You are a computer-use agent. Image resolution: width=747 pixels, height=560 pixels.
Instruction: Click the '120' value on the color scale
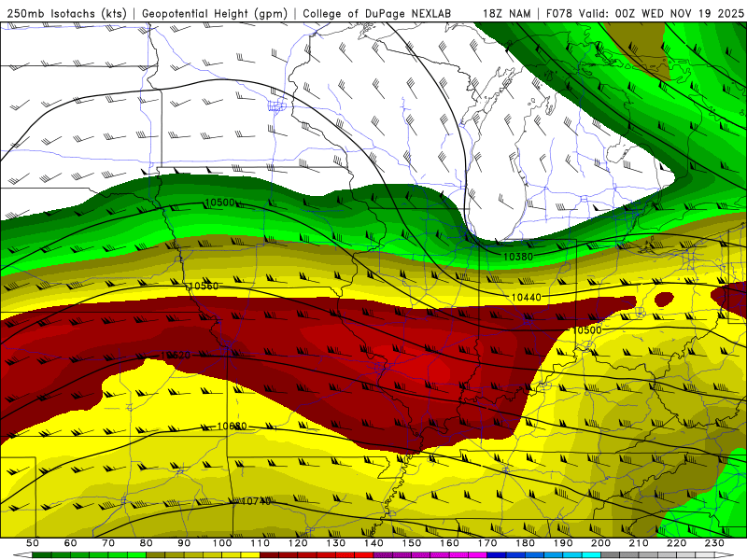(298, 543)
